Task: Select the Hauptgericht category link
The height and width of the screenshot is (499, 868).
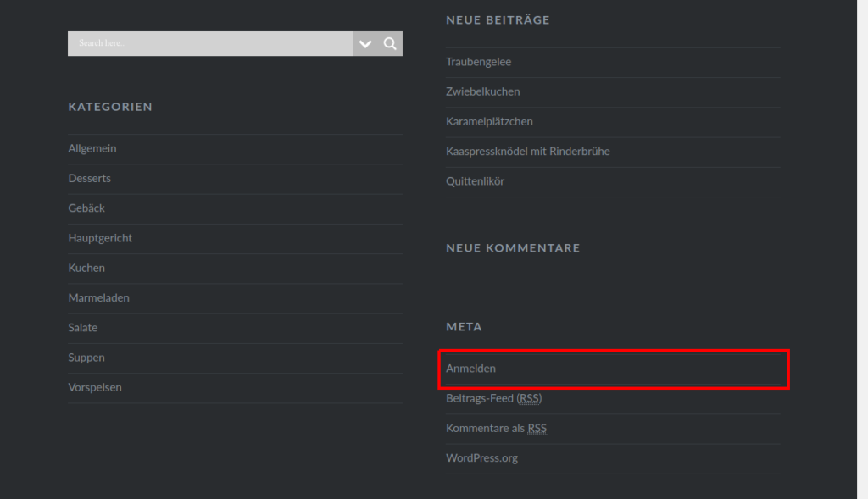Action: click(100, 238)
